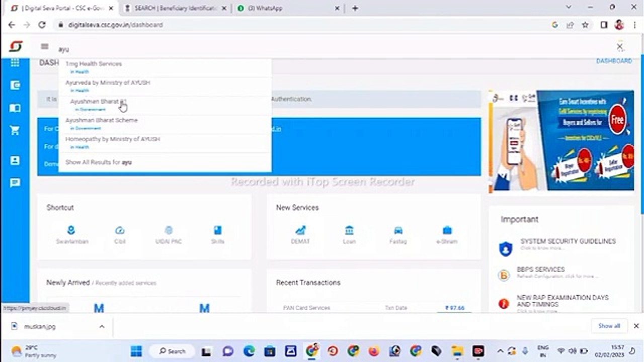Click the Digital Seva logo icon

16,46
